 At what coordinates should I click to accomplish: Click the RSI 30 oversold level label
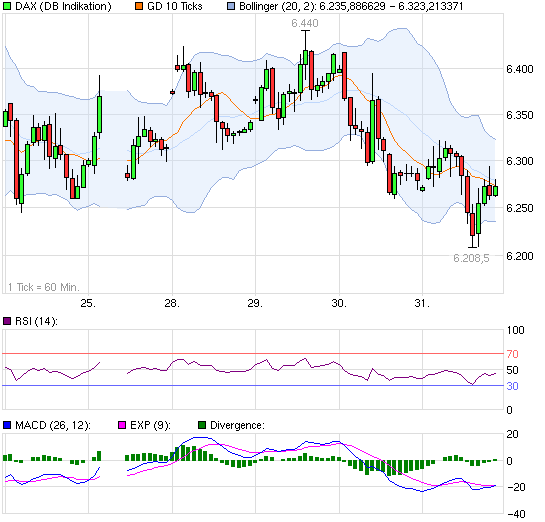coord(512,386)
